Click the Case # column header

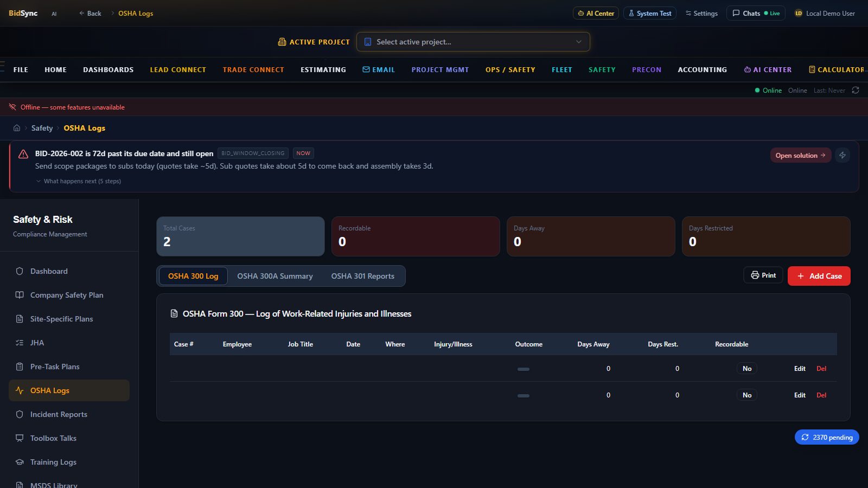[x=183, y=344]
